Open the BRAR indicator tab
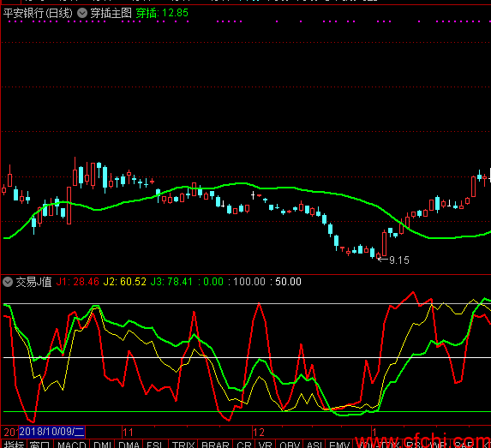This screenshot has height=448, width=491. [215, 445]
